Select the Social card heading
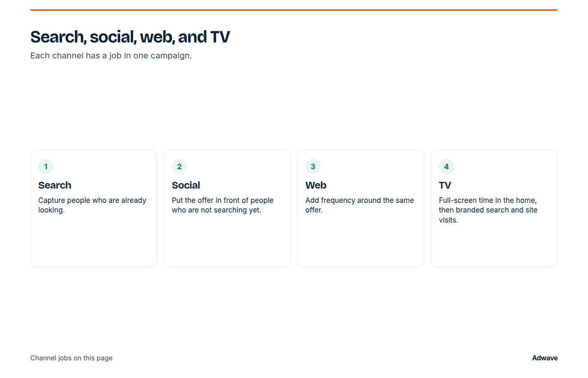This screenshot has height=378, width=588. click(186, 185)
